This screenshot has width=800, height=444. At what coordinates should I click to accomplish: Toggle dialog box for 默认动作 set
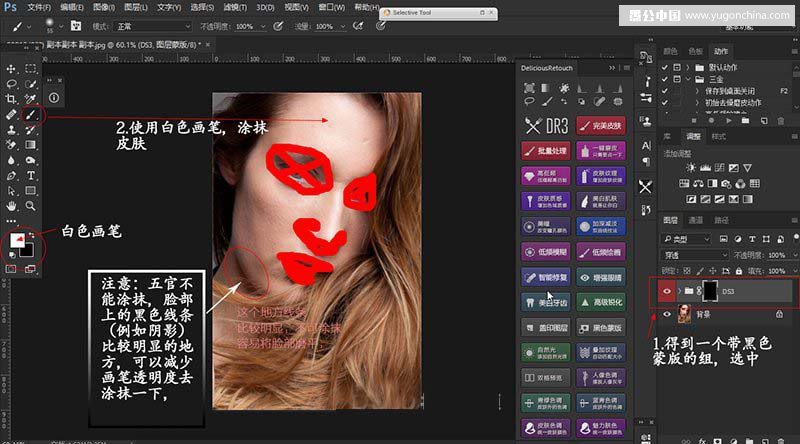click(677, 67)
